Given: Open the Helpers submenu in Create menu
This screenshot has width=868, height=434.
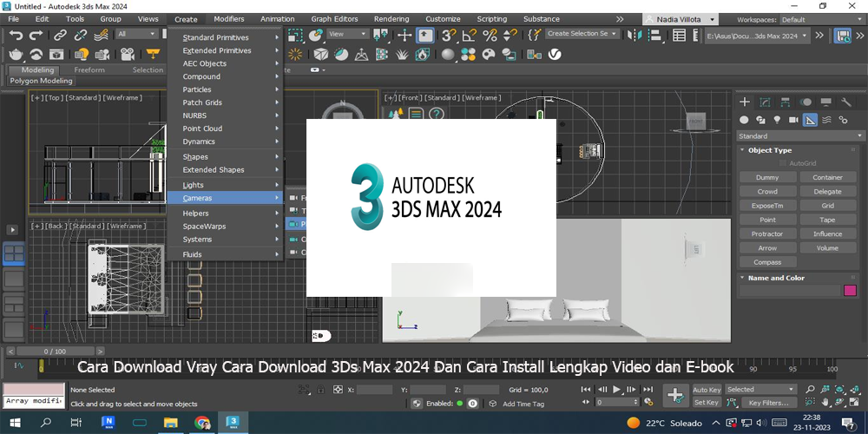Looking at the screenshot, I should pos(226,214).
